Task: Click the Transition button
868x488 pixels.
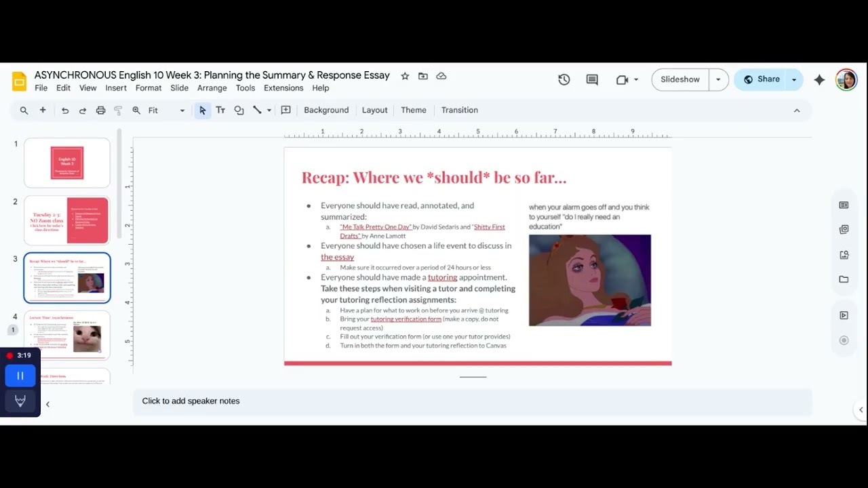Action: pos(460,110)
